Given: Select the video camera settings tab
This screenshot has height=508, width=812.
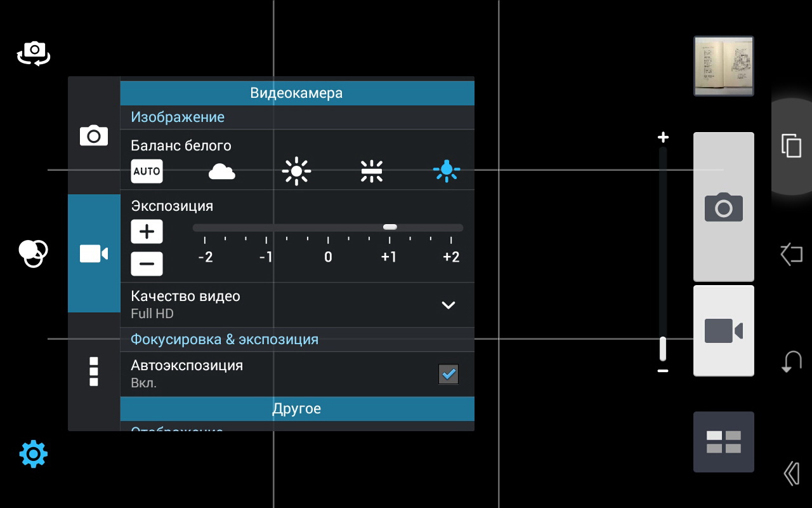Looking at the screenshot, I should point(94,253).
